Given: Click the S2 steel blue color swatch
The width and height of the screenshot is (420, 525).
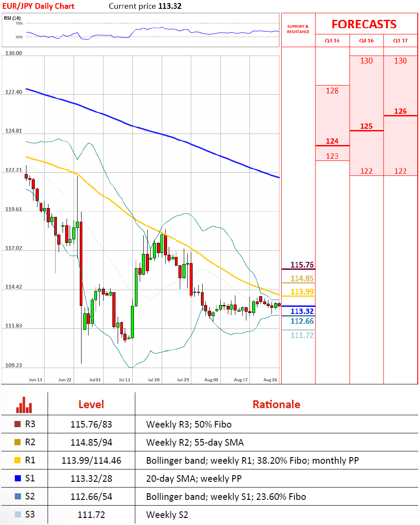Looking at the screenshot, I should pos(18,496).
